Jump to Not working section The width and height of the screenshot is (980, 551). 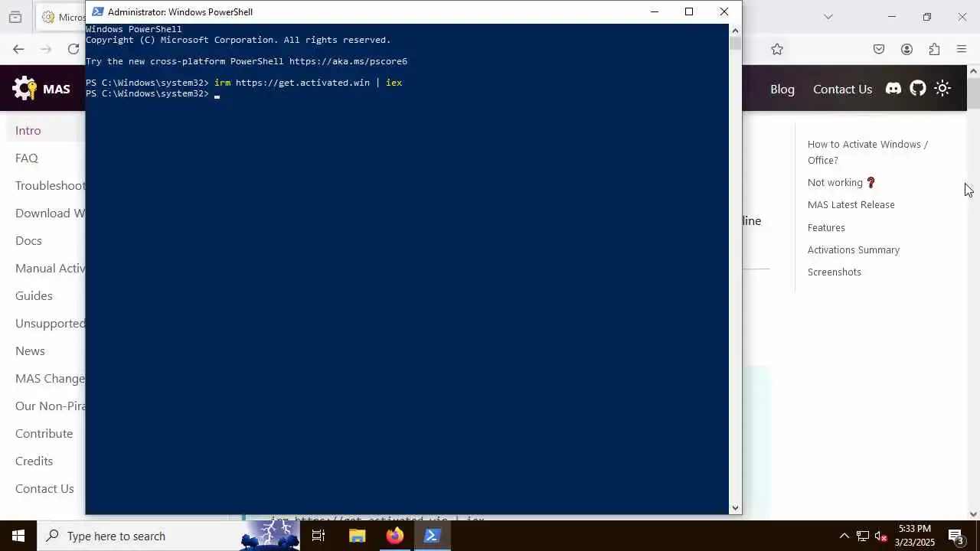click(x=841, y=182)
